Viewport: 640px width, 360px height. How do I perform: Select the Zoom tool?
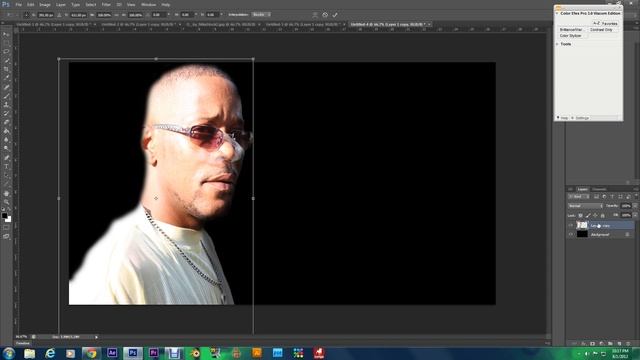click(x=6, y=202)
